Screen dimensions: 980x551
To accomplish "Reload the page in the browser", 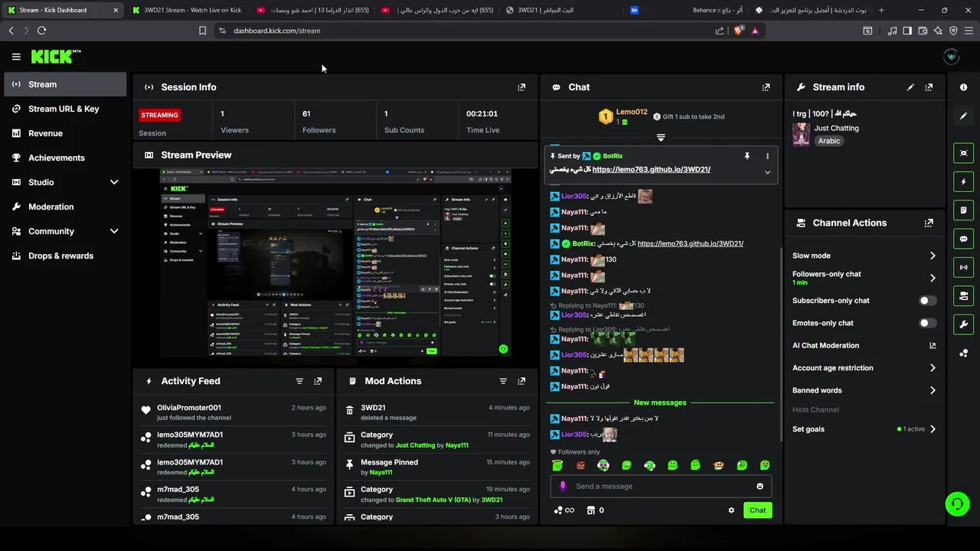I will click(41, 31).
